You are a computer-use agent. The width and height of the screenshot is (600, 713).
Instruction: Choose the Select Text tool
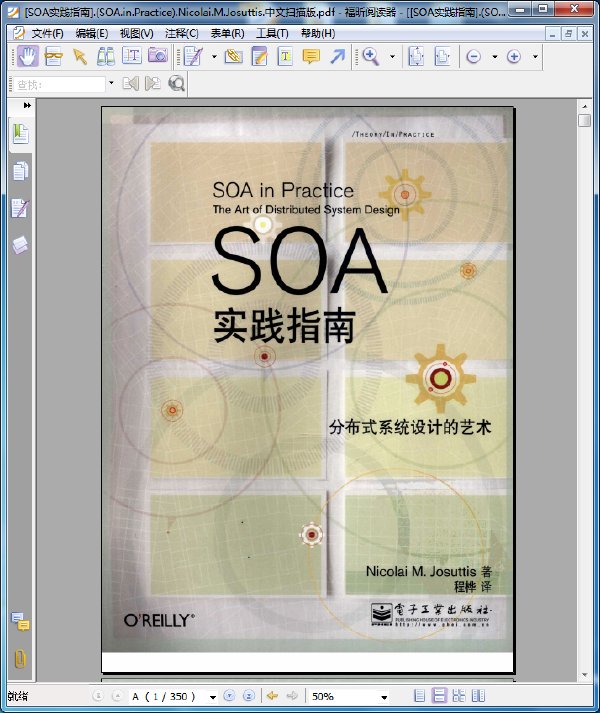(x=131, y=56)
